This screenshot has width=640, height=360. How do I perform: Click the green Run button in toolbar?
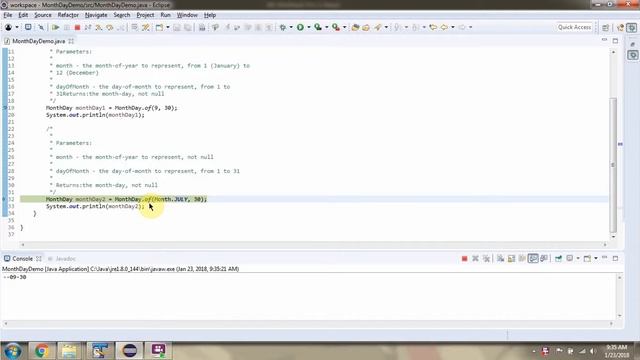pos(300,27)
